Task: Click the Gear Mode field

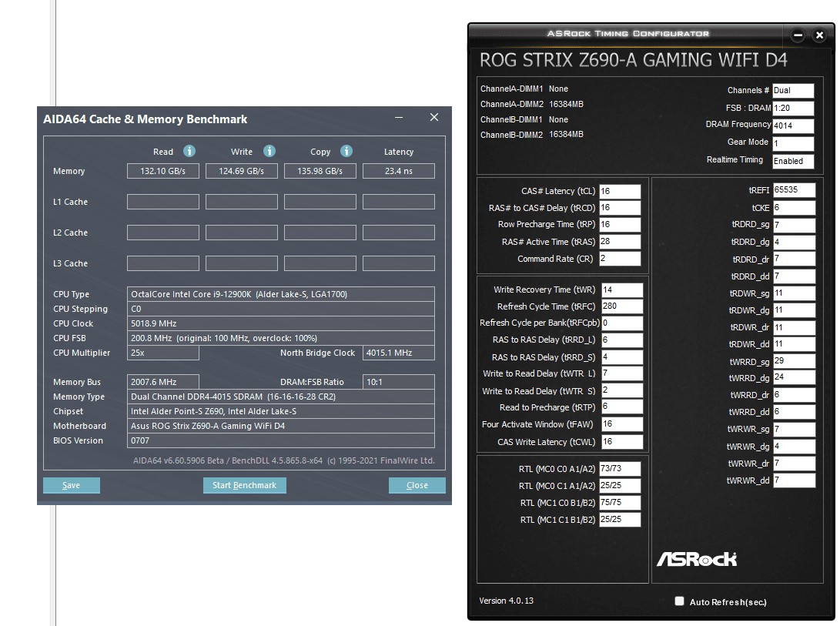Action: (x=793, y=144)
